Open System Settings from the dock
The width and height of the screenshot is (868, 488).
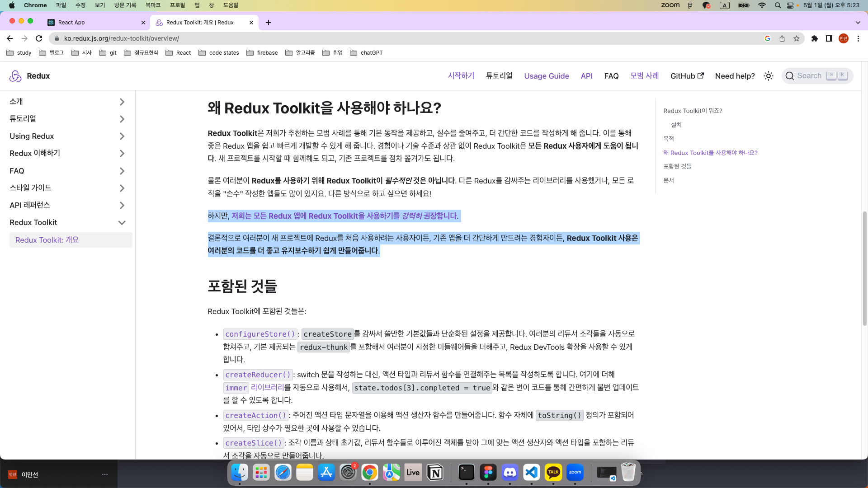[x=348, y=473]
